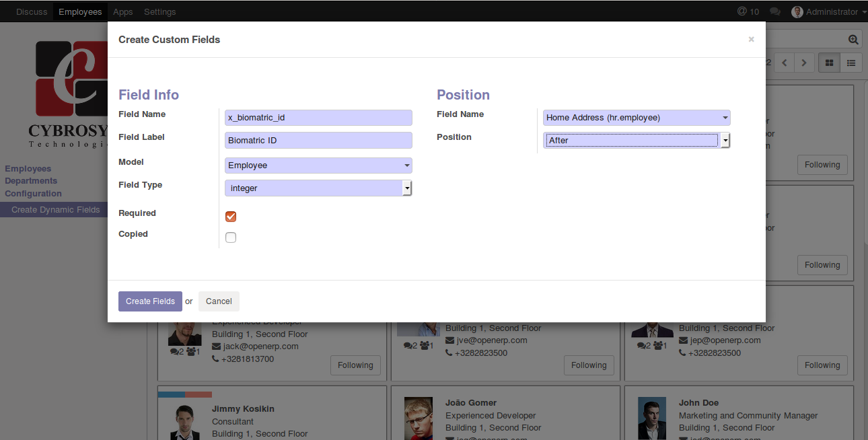Open the Discuss menu
The height and width of the screenshot is (440, 868).
pyautogui.click(x=32, y=11)
